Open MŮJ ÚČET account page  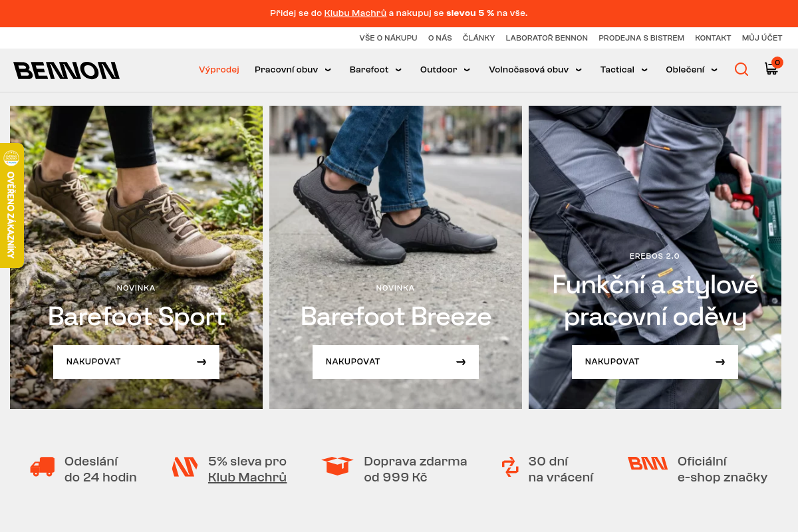pos(761,38)
